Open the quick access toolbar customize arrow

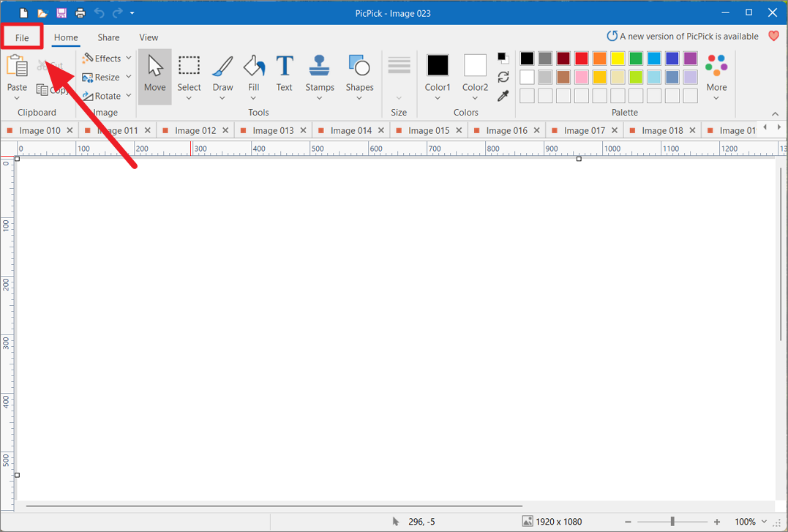[132, 13]
